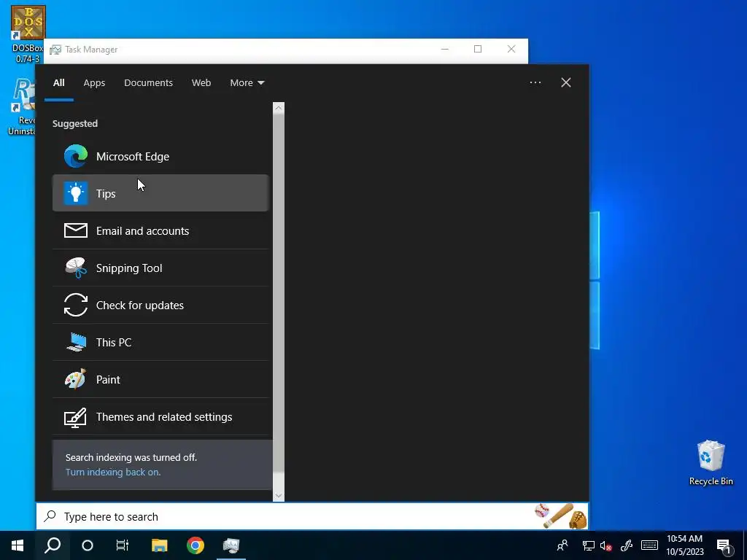Select the DOSBox 0.74-3 desktop shortcut

[28, 34]
